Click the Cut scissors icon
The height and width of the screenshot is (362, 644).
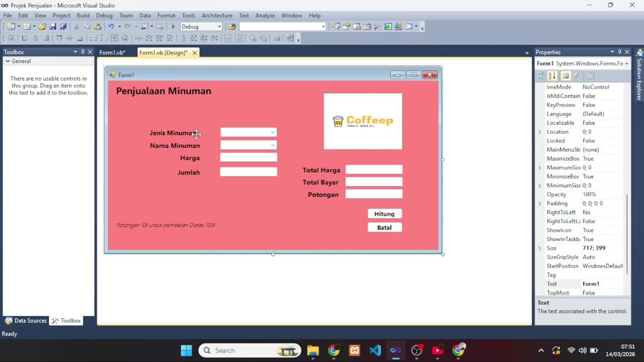tap(76, 27)
